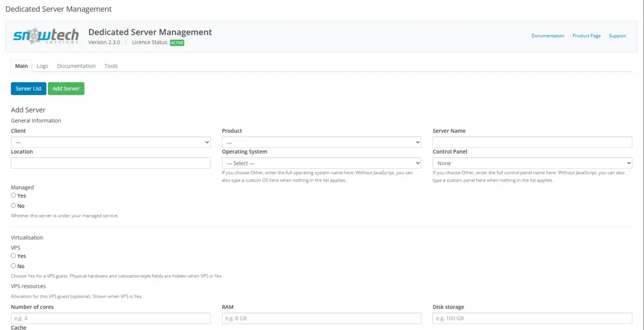Image resolution: width=644 pixels, height=330 pixels.
Task: Click the Virtualisation section label
Action: pos(27,238)
